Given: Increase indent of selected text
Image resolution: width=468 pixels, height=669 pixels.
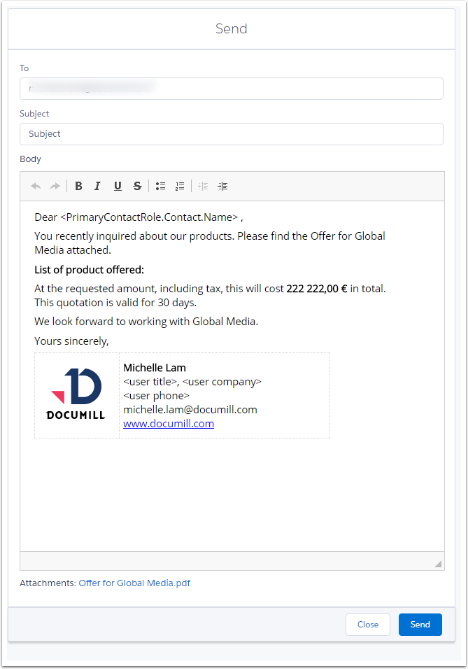Looking at the screenshot, I should (223, 186).
